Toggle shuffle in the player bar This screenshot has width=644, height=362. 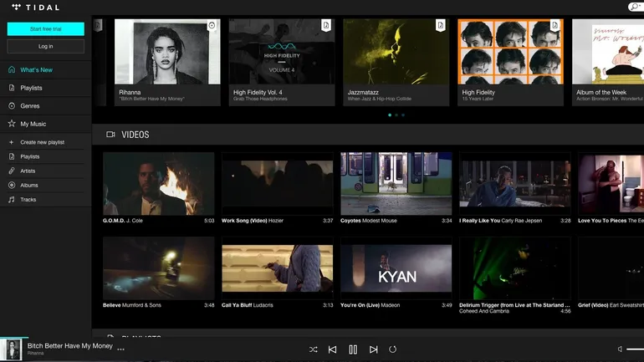313,349
